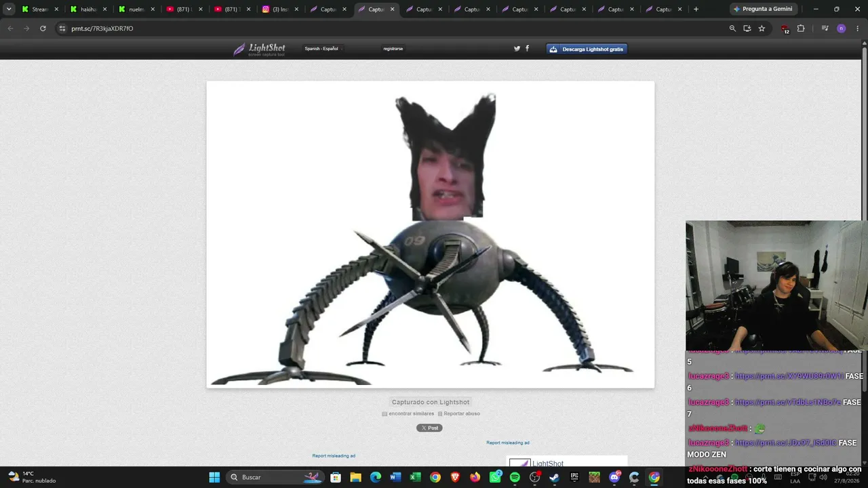Open the prnt.sc link labeled FASE 7
Screen dimensions: 868x488
[788, 402]
